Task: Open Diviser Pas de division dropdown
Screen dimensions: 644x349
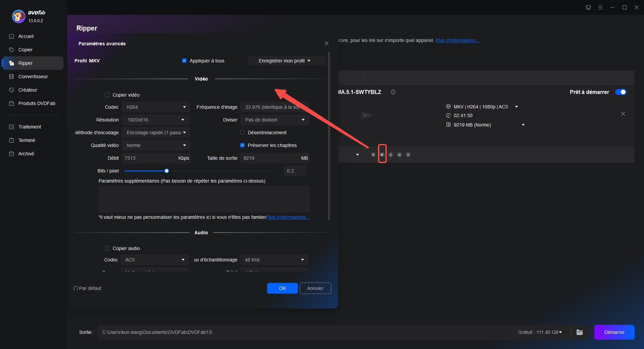Action: tap(274, 120)
